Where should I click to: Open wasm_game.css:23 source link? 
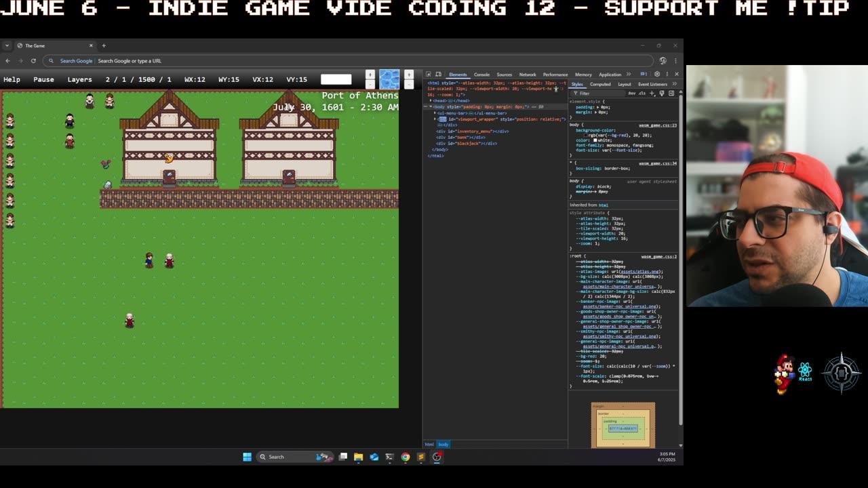click(657, 125)
